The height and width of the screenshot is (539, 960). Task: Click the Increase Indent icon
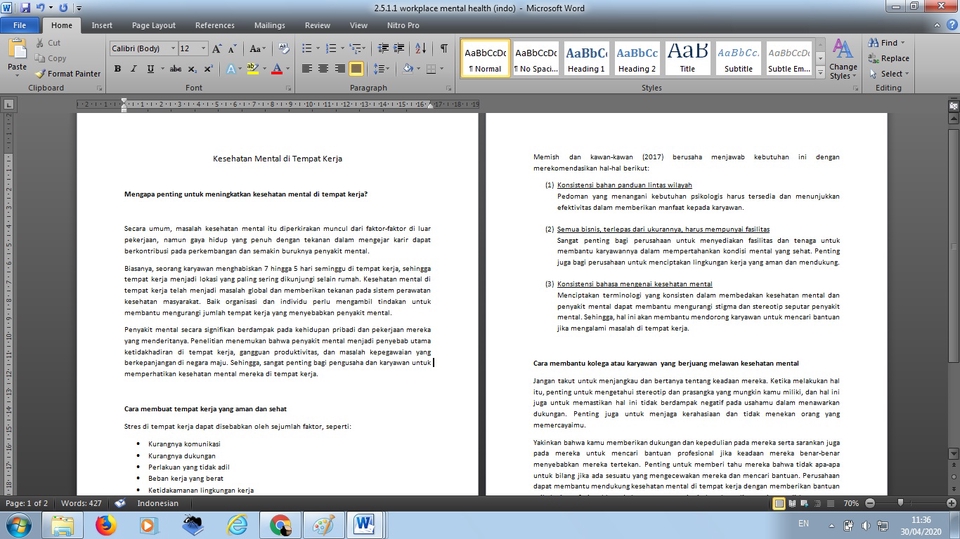tap(399, 48)
